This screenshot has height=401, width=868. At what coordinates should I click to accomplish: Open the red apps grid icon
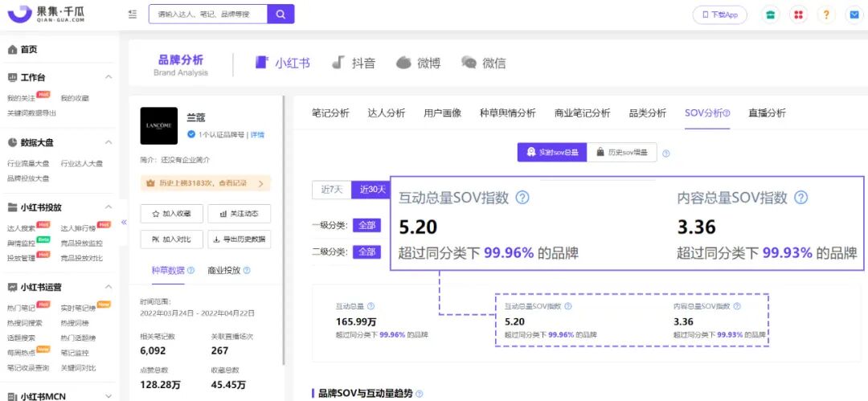pos(798,15)
